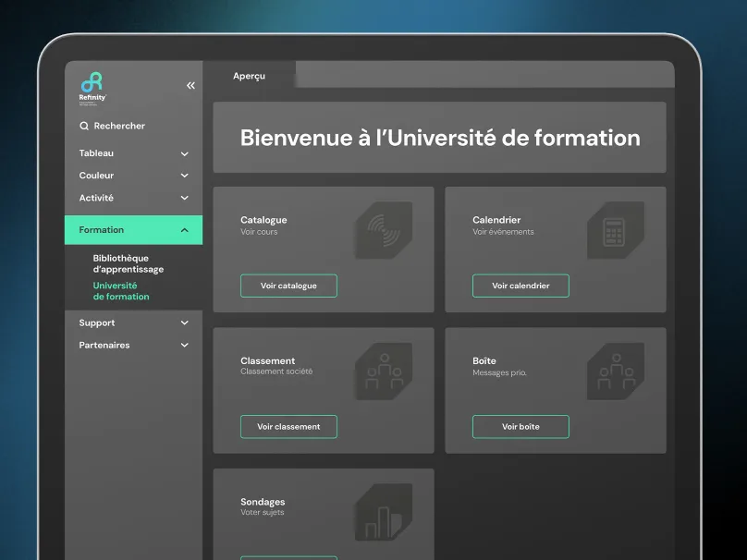Open Voir classement

coord(288,426)
